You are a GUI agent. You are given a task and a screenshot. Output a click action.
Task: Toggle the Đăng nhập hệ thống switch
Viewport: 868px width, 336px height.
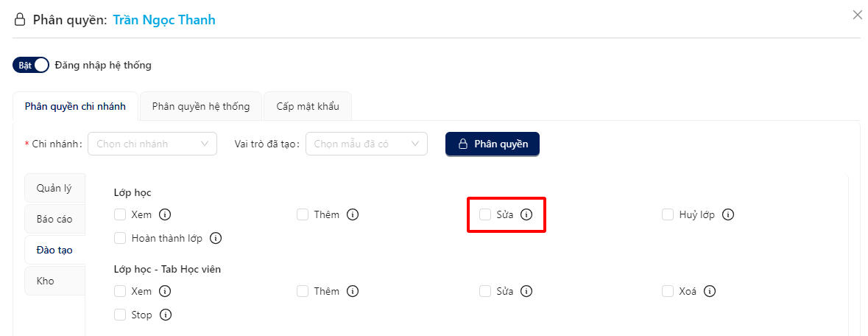pos(31,66)
